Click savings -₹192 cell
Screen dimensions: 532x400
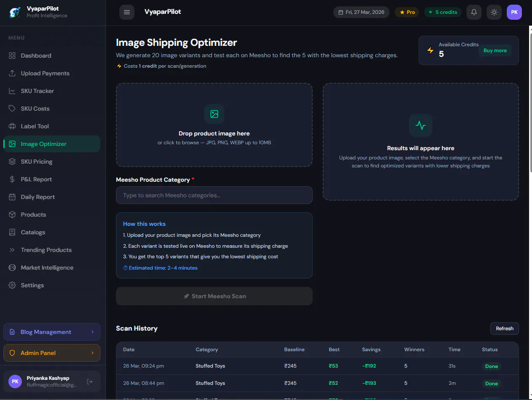(x=369, y=366)
